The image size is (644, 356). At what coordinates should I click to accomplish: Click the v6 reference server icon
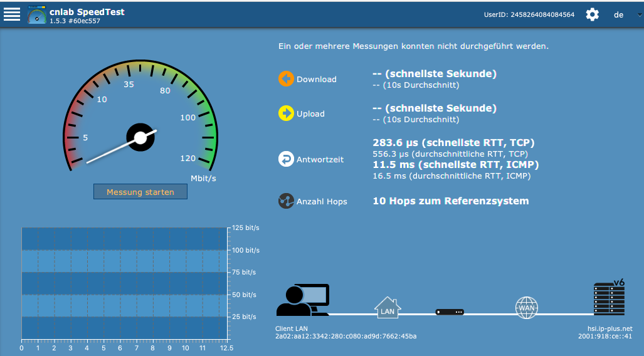click(609, 299)
